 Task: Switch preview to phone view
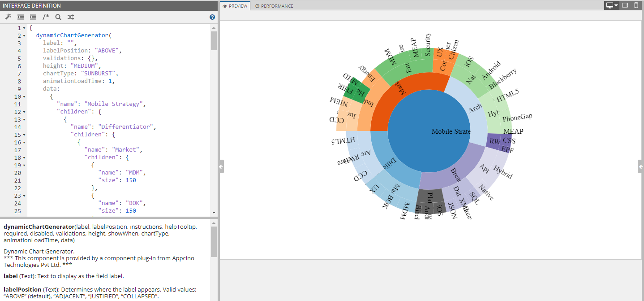click(636, 5)
